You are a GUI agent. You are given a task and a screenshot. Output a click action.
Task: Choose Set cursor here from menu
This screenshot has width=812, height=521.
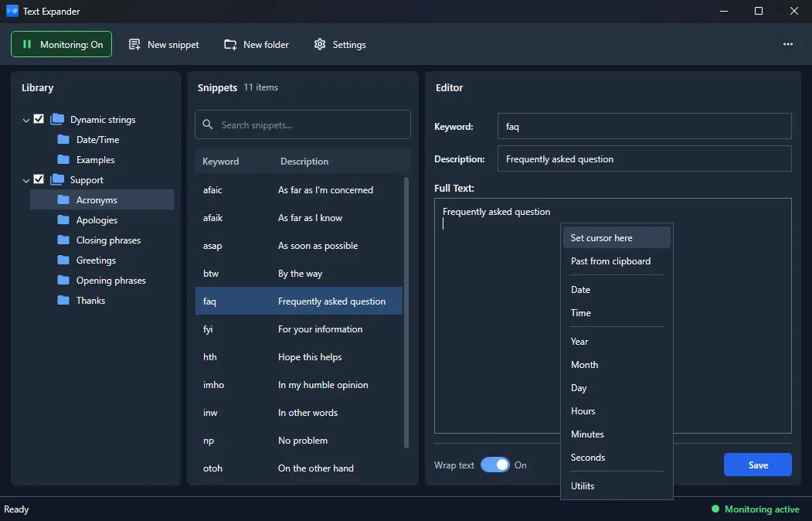coord(617,238)
